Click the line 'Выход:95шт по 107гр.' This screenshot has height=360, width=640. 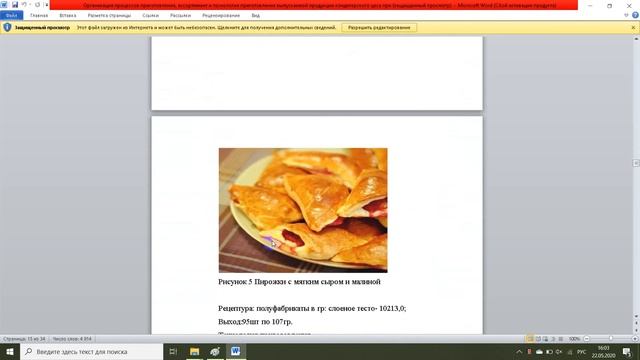(x=256, y=322)
